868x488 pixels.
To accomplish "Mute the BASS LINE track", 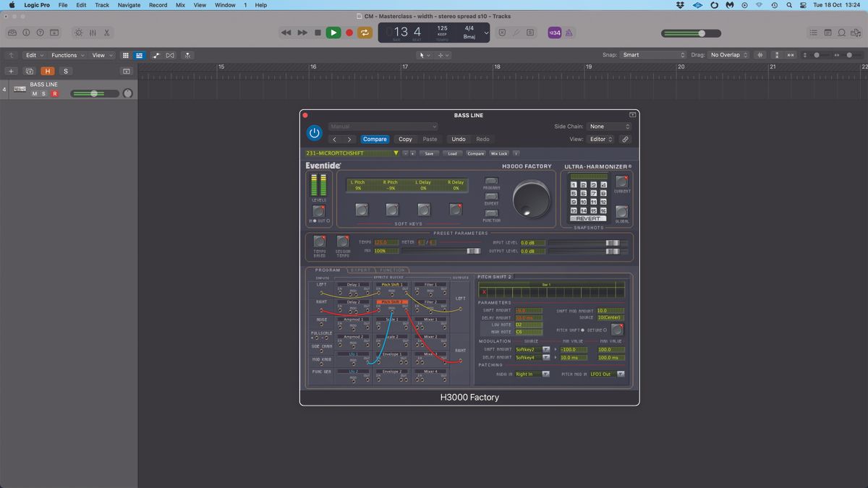I will [x=33, y=93].
